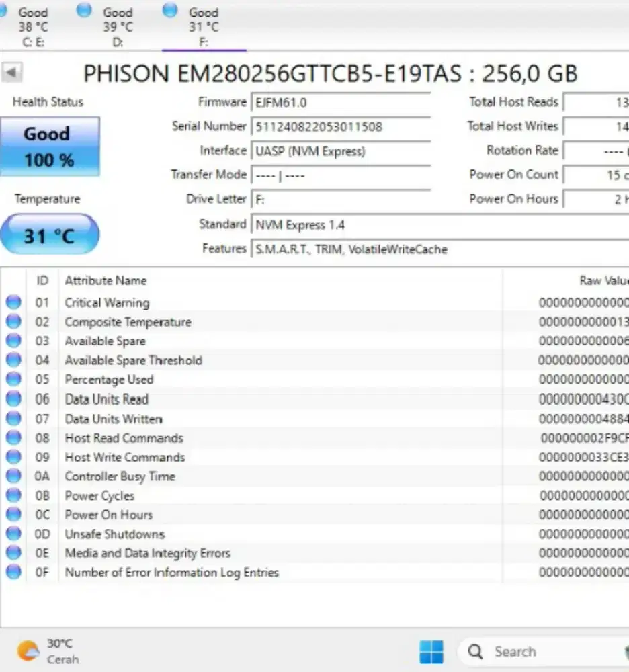The image size is (629, 672).
Task: Click the Firmware field EJFM61.0
Action: [x=341, y=103]
